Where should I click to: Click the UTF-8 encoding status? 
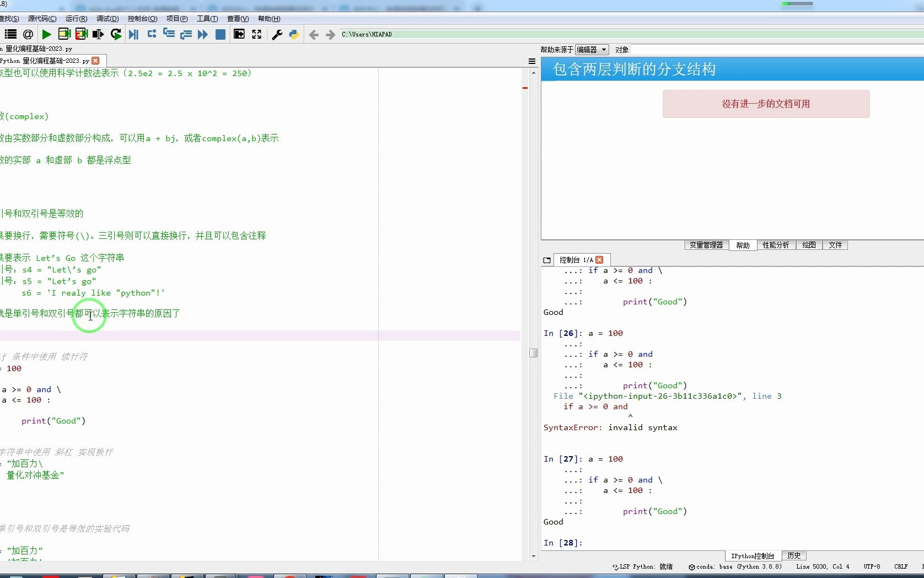[x=872, y=566]
